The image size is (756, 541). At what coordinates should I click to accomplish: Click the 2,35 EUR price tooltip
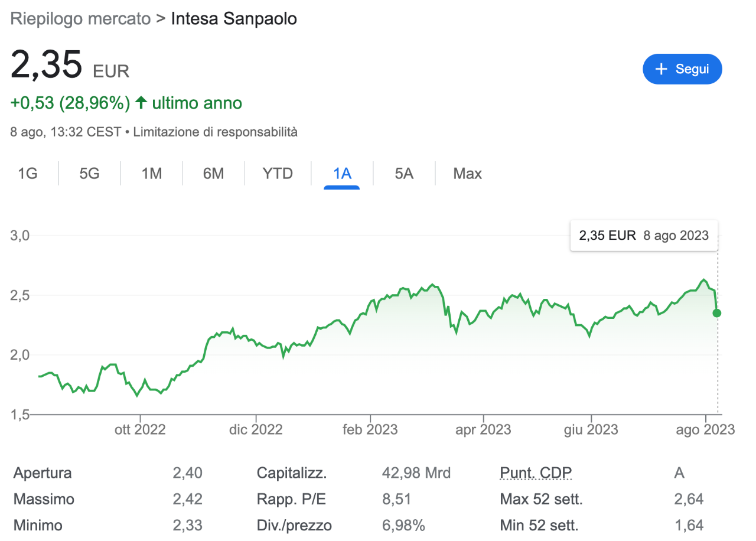pos(644,235)
